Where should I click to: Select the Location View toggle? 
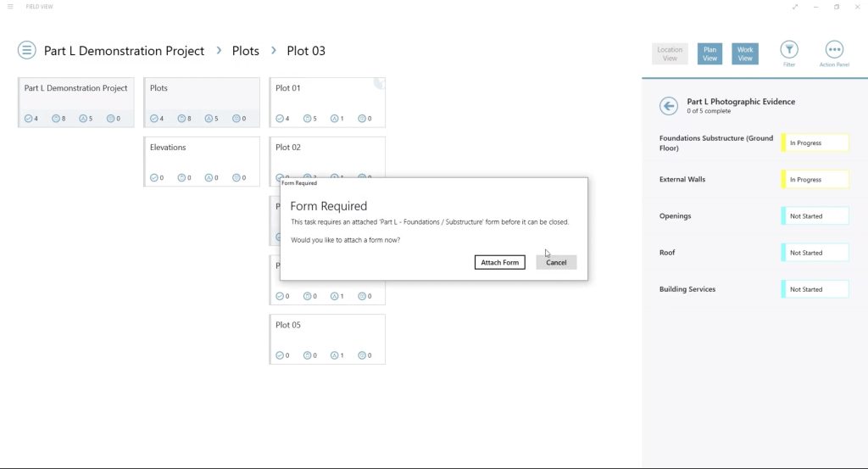[670, 54]
